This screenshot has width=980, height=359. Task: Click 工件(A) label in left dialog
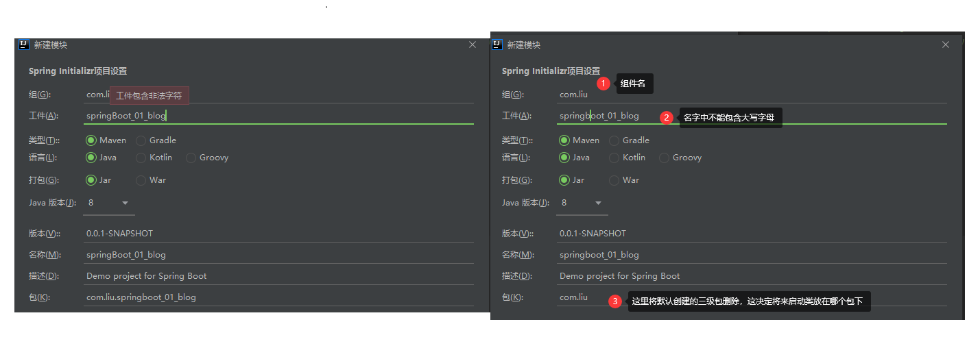tap(43, 116)
